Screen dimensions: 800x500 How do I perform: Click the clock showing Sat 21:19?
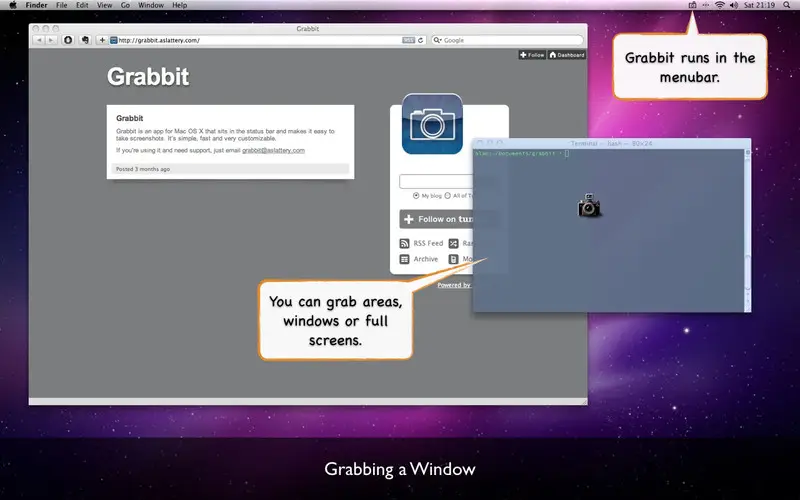click(759, 5)
